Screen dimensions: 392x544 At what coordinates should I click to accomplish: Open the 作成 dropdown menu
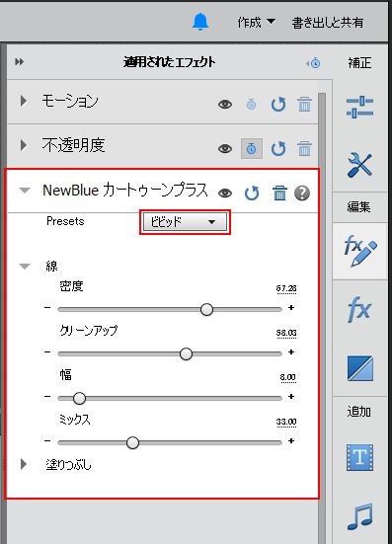coord(256,23)
